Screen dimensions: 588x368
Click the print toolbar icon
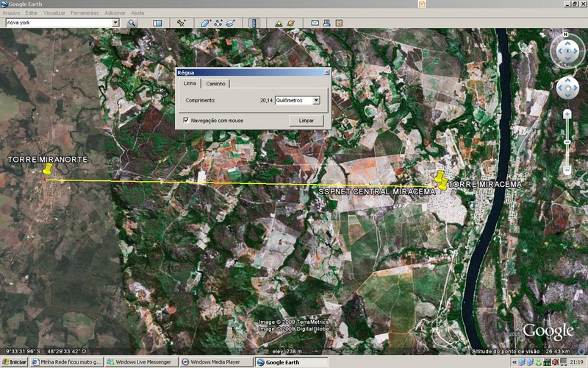pyautogui.click(x=327, y=23)
